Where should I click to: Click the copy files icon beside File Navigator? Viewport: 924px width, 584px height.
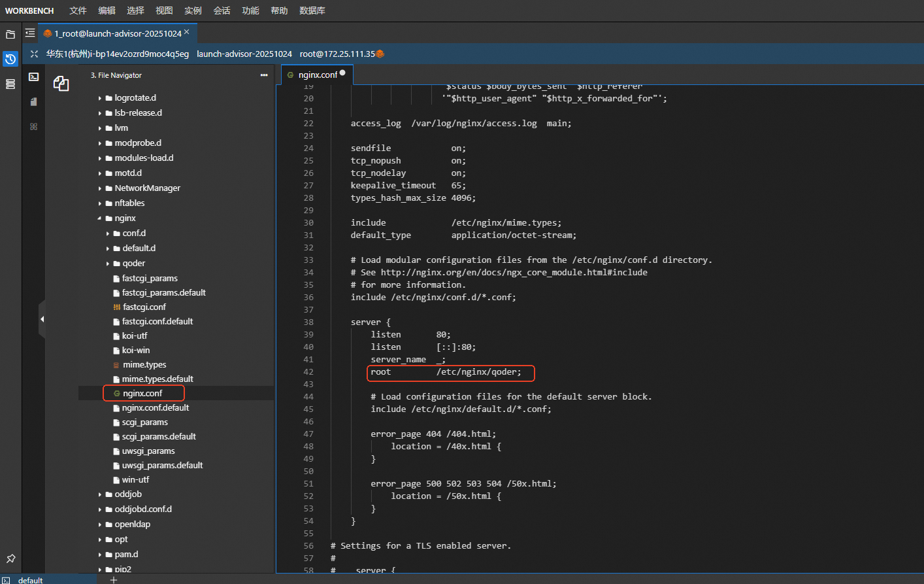(61, 83)
